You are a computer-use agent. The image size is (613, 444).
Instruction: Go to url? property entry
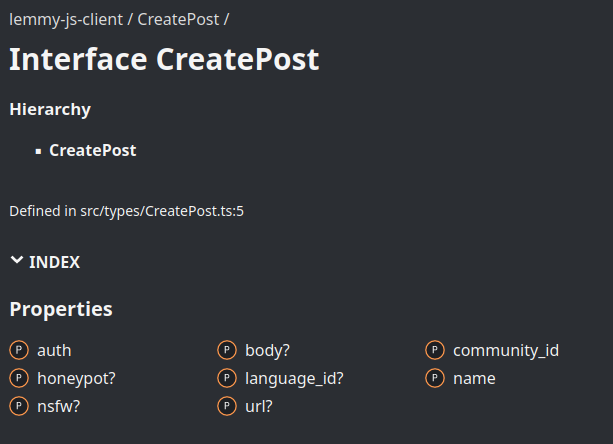coord(258,407)
